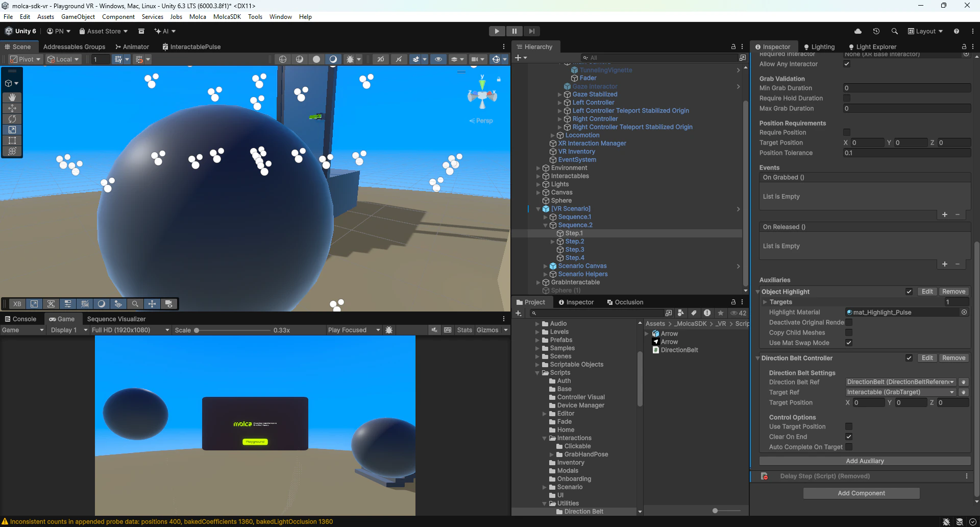Edit the Direction Belt Controller
980x527 pixels.
click(927, 358)
